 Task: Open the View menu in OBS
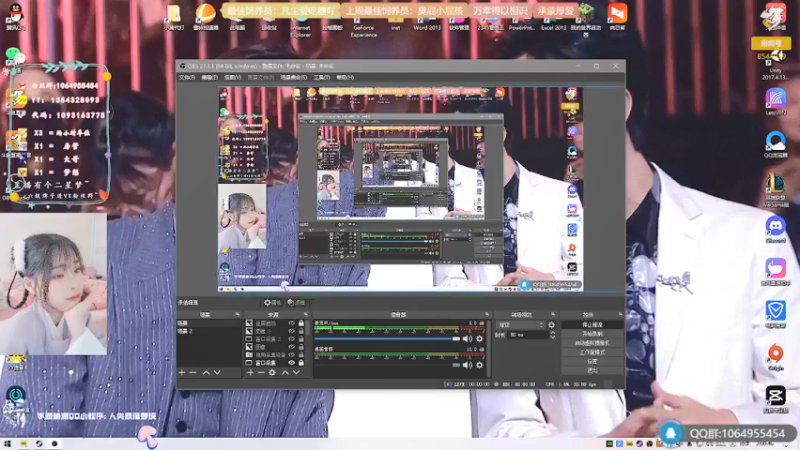point(232,78)
